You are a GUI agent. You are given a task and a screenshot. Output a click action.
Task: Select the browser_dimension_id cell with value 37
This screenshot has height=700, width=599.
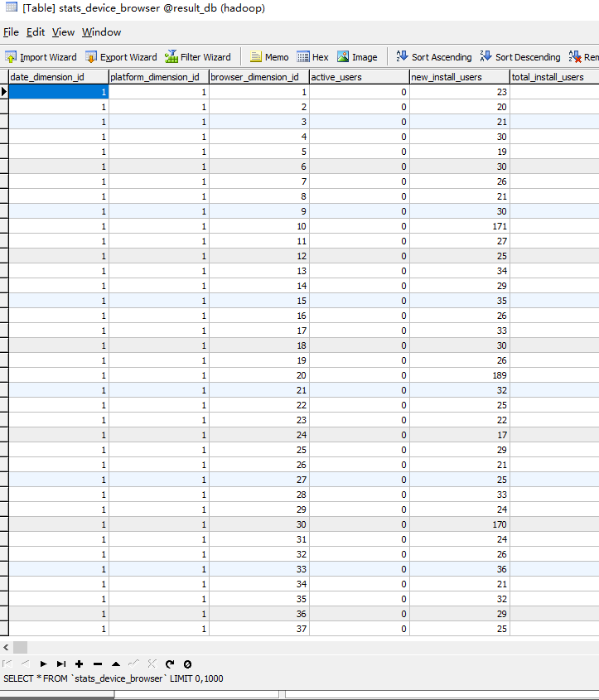(258, 629)
